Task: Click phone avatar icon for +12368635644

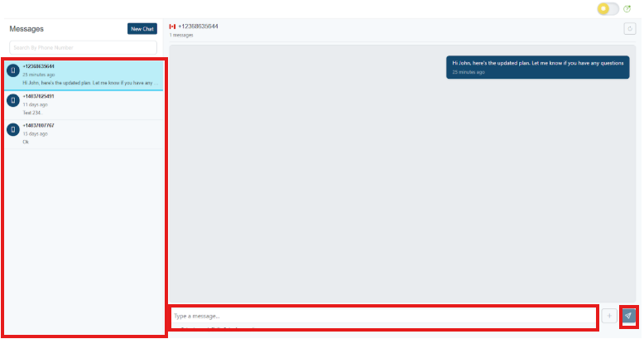Action: point(13,70)
